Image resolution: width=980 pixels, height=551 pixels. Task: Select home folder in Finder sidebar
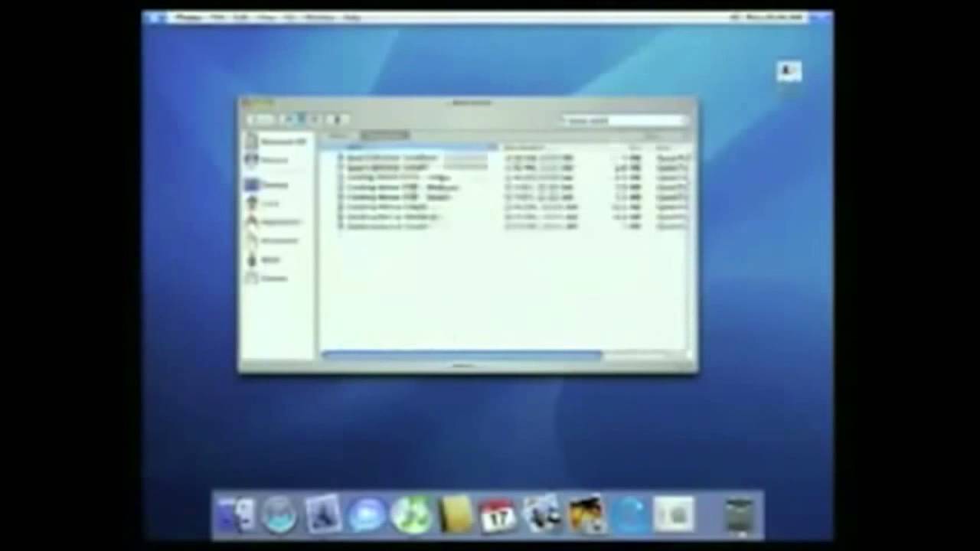coord(263,204)
